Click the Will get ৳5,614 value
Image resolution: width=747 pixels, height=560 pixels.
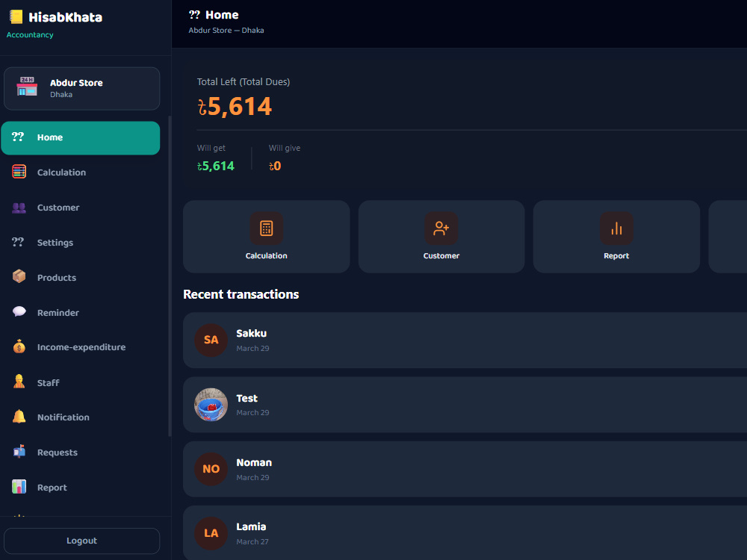coord(216,166)
